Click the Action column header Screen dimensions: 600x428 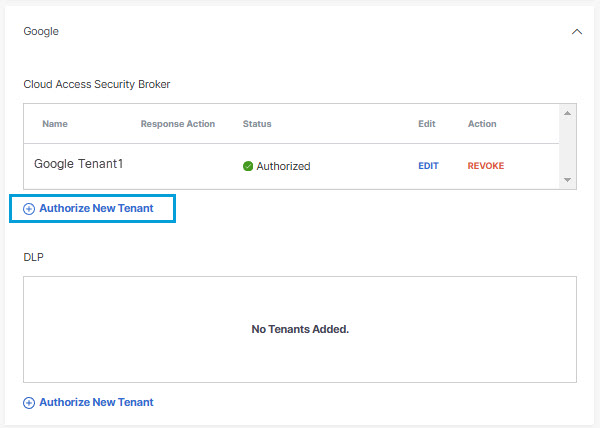coord(482,124)
